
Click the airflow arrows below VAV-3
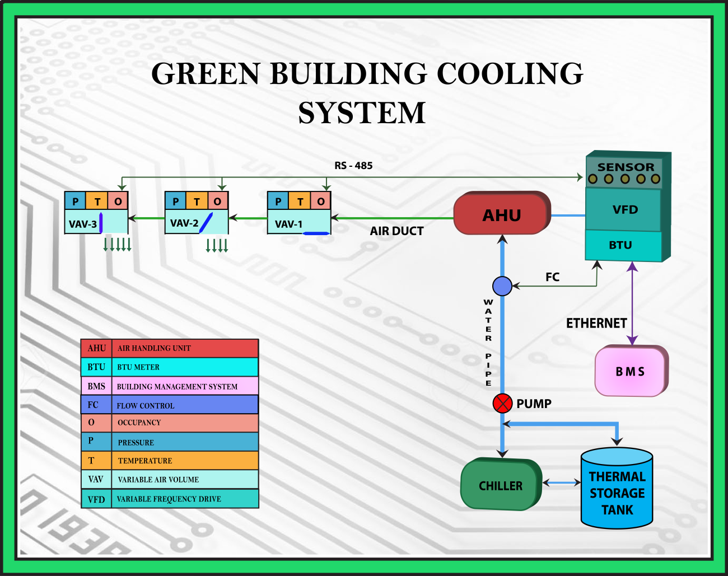117,244
